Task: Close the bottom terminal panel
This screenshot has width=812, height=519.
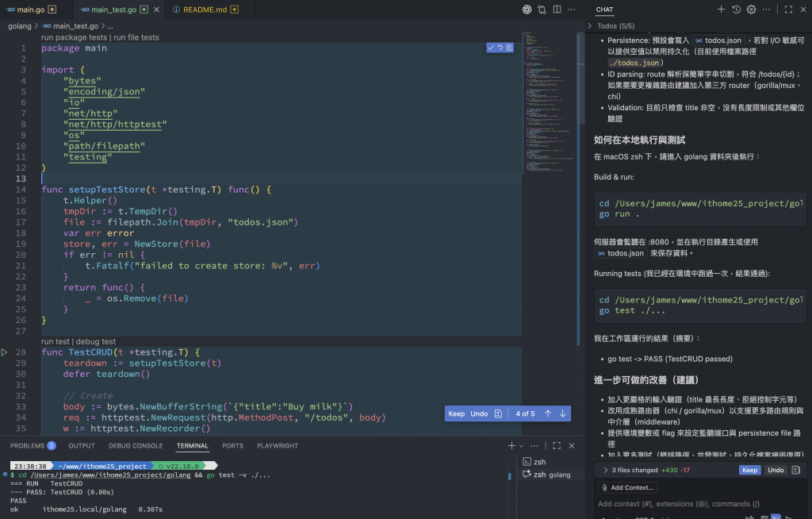Action: (x=572, y=446)
